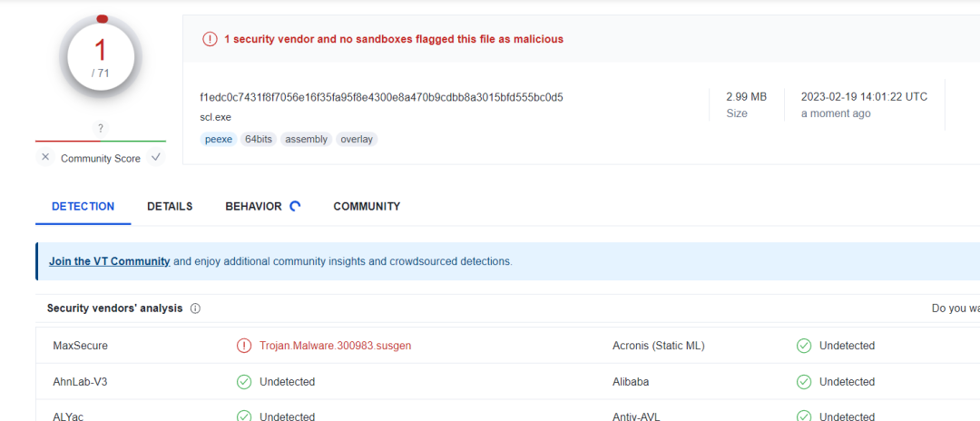Viewport: 980px width, 421px height.
Task: Click the Join the VT Community link
Action: [110, 261]
